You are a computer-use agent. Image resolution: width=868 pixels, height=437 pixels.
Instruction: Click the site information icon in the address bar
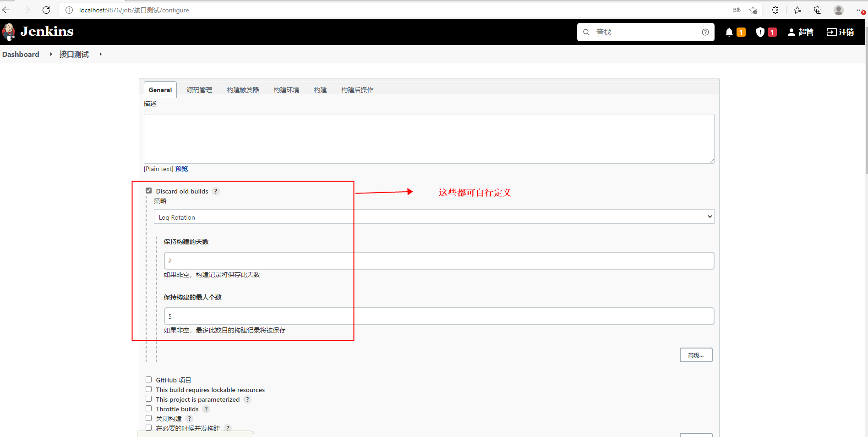[69, 10]
